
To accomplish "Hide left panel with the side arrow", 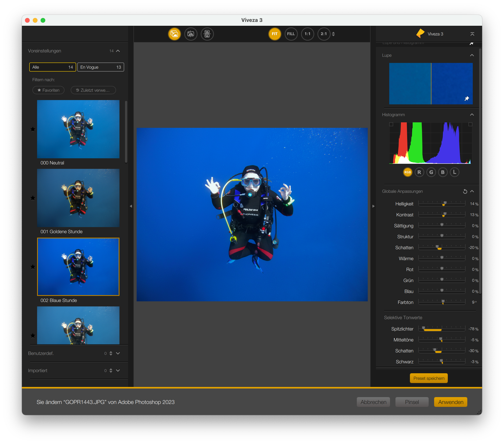I will [131, 206].
